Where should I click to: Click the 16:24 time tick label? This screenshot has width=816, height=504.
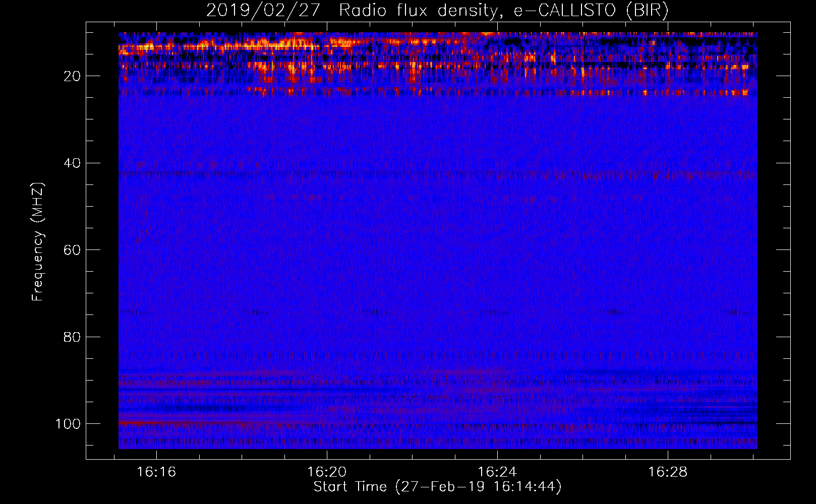click(497, 472)
